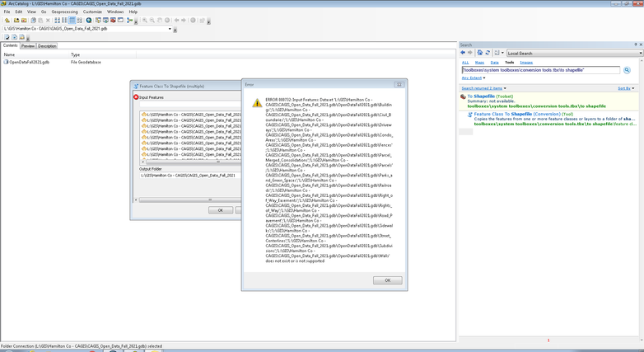Viewport: 644px width, 352px height.
Task: Click the input features list horizontal scrollbar
Action: [x=191, y=162]
